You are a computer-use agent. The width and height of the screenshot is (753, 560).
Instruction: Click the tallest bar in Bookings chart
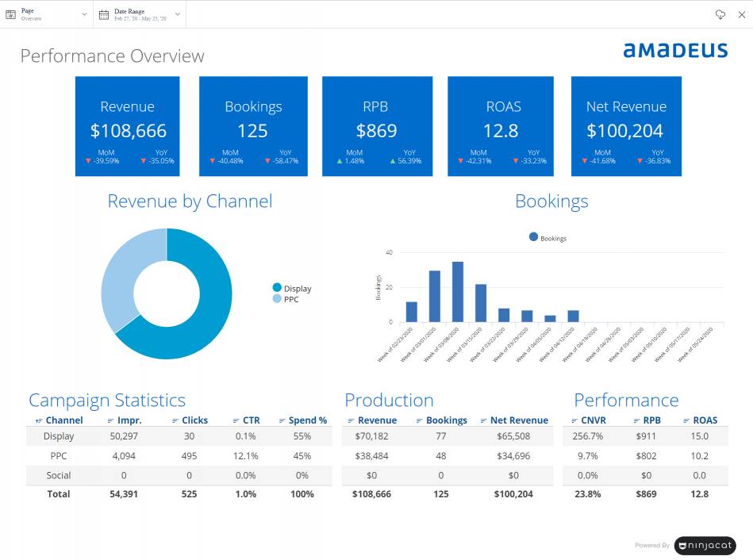(x=458, y=292)
